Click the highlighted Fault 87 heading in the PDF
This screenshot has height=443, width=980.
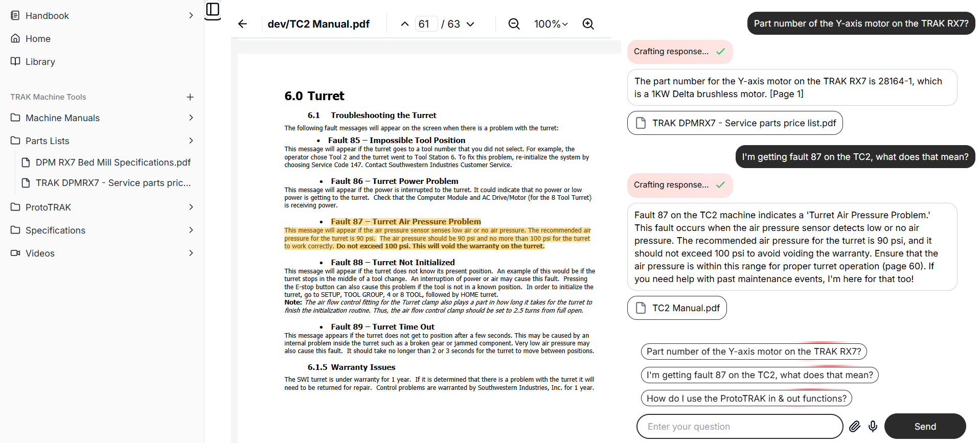(405, 222)
